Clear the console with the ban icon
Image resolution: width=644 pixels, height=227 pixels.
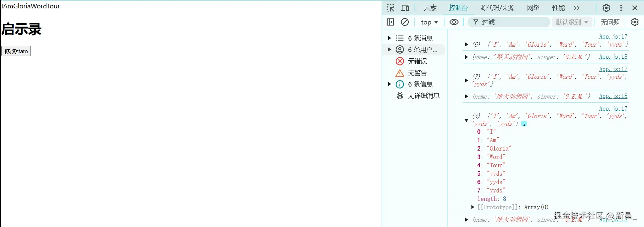pos(405,22)
